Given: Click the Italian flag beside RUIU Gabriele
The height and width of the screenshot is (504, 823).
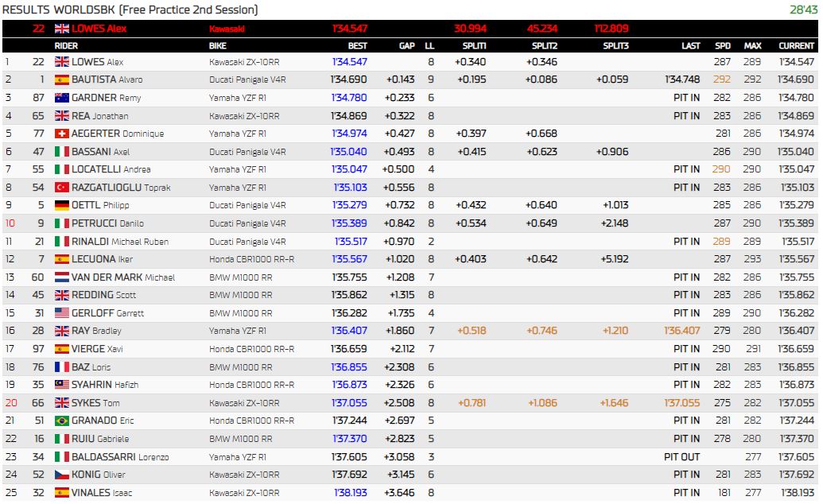Looking at the screenshot, I should click(x=62, y=439).
